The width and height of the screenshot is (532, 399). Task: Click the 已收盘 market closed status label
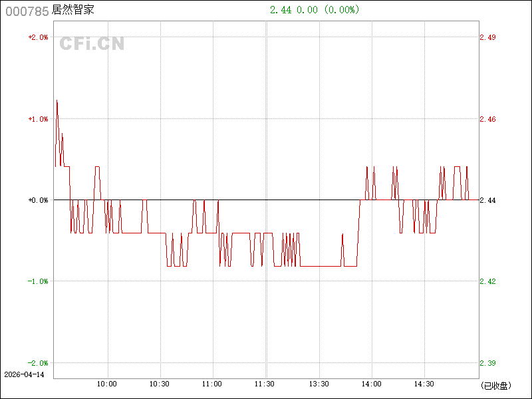(495, 385)
